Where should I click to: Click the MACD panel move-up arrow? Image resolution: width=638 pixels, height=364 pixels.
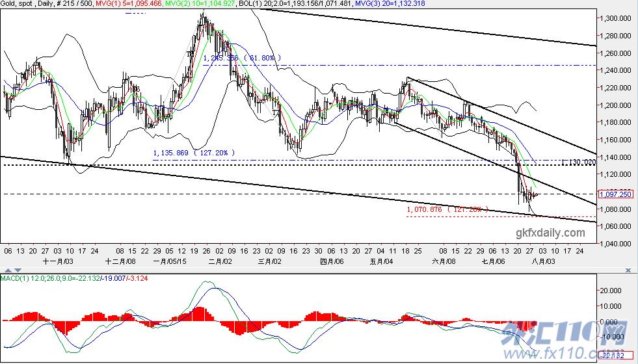point(8,270)
